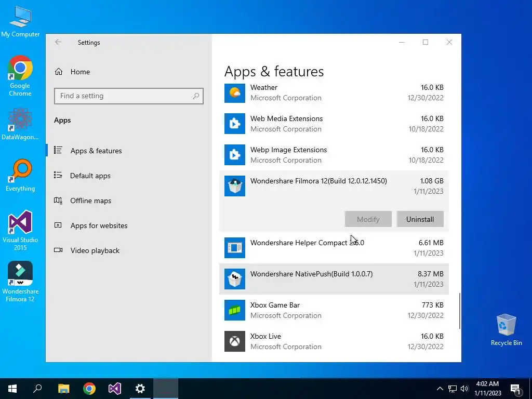Select Xbox Game Bar entry text

pyautogui.click(x=275, y=305)
